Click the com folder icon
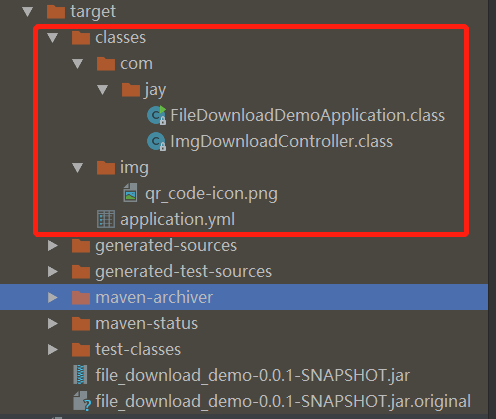Screen dimensions: 496x419 click(106, 64)
